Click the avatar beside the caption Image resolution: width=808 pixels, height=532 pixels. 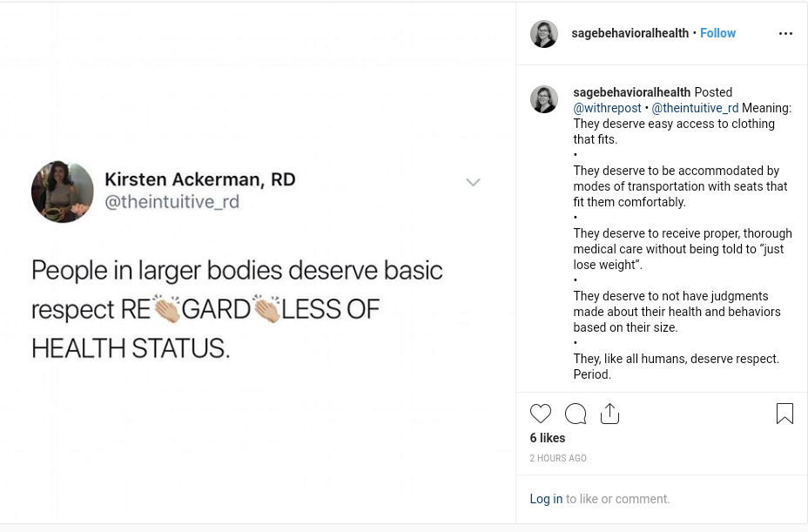tap(544, 99)
